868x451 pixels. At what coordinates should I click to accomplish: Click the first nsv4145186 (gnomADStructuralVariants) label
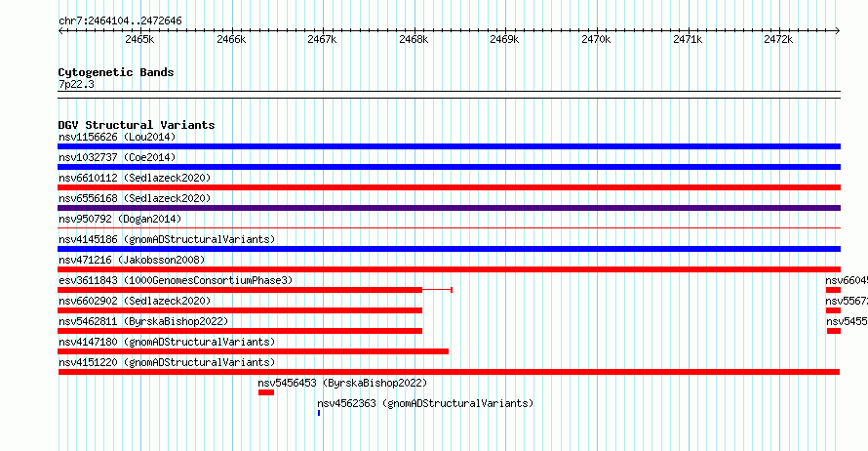click(x=167, y=239)
